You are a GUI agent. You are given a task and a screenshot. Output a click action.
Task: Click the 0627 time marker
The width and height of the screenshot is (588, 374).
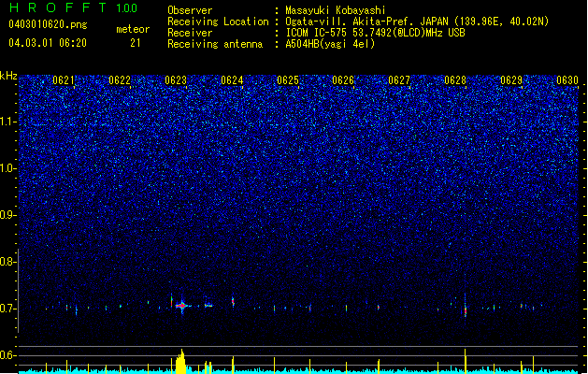(399, 80)
